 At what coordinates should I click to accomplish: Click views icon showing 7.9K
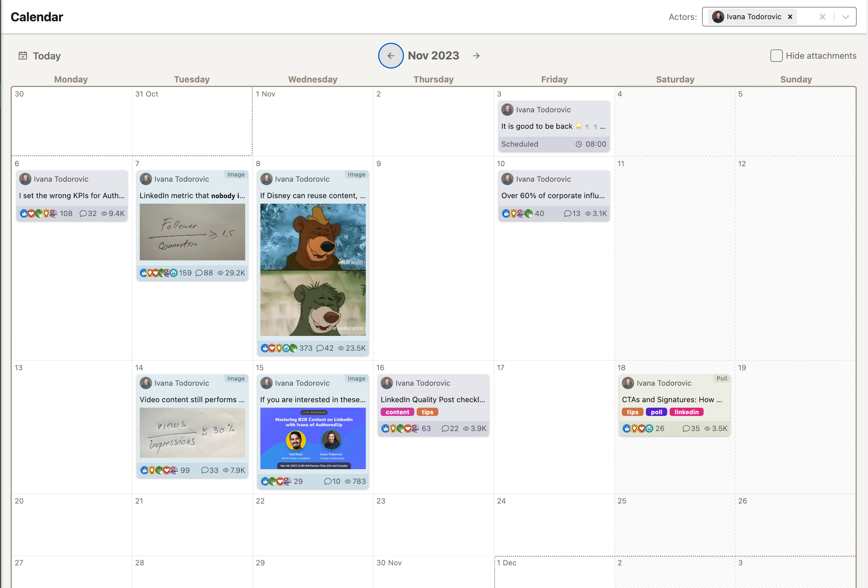click(226, 471)
